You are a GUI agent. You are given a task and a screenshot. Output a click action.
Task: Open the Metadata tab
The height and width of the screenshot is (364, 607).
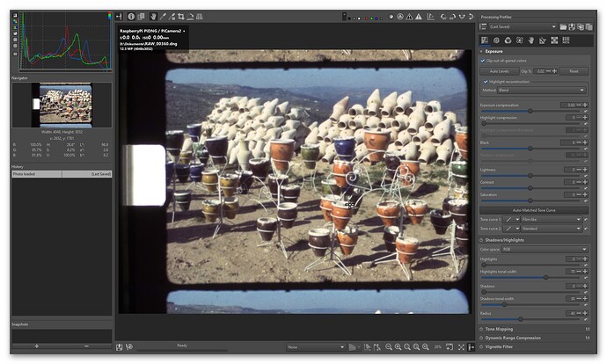[566, 40]
